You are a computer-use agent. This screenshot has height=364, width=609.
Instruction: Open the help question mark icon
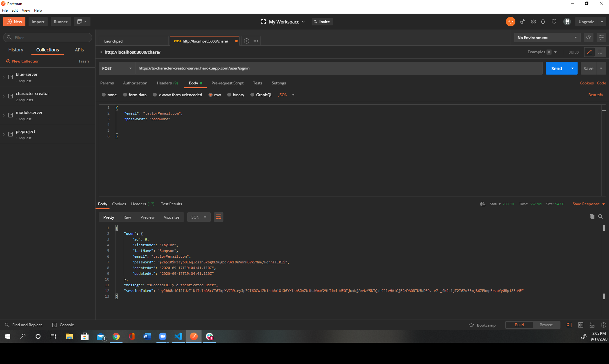[x=603, y=325]
